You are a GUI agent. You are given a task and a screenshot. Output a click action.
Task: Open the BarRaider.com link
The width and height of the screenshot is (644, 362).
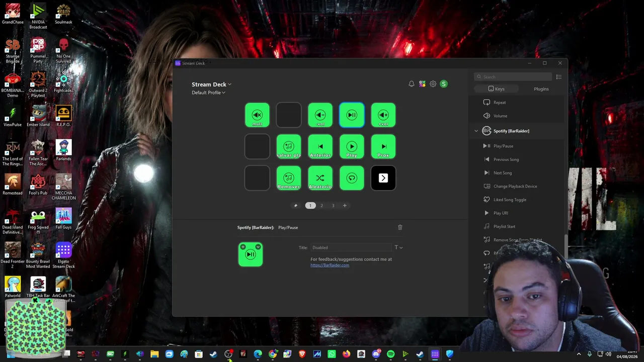(x=330, y=265)
